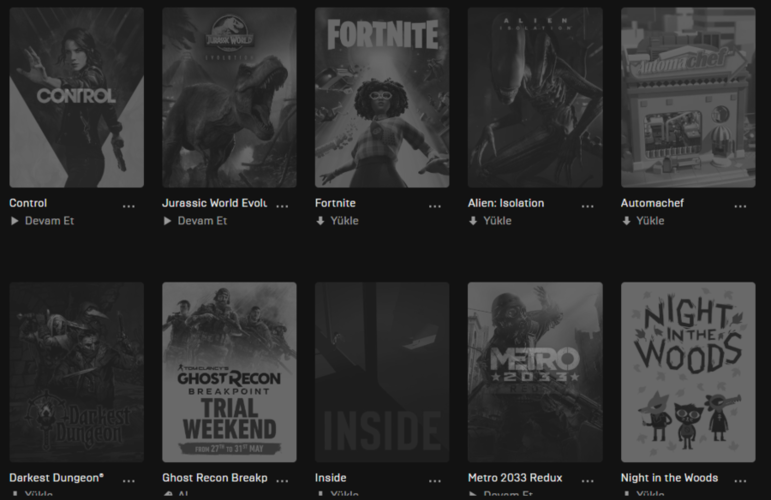Select Ghost Recon Breakpoint Trial Weekend cover
771x500 pixels.
pos(229,372)
